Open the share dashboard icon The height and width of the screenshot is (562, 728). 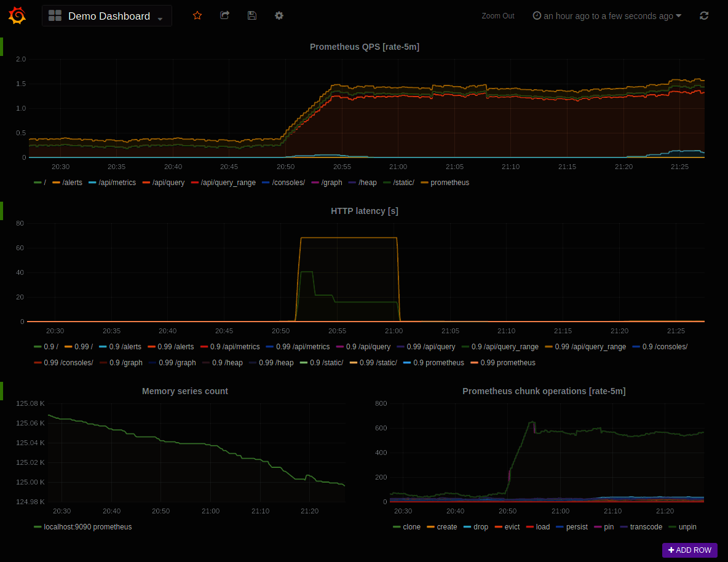pyautogui.click(x=224, y=15)
